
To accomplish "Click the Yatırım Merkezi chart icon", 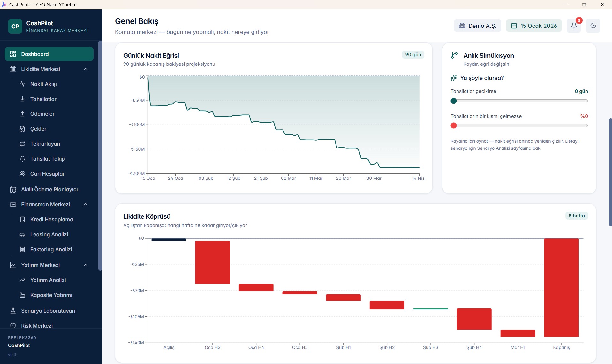I will coord(13,265).
